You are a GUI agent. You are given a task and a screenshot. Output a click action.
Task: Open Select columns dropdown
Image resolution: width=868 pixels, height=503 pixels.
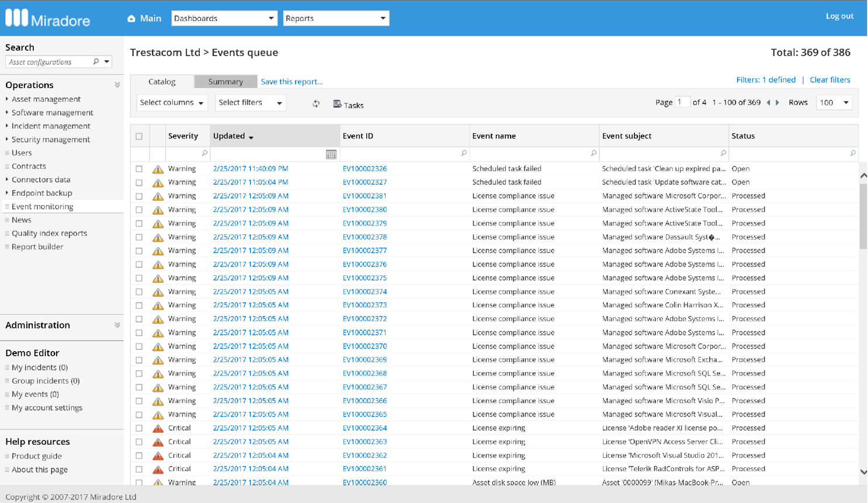coord(172,103)
